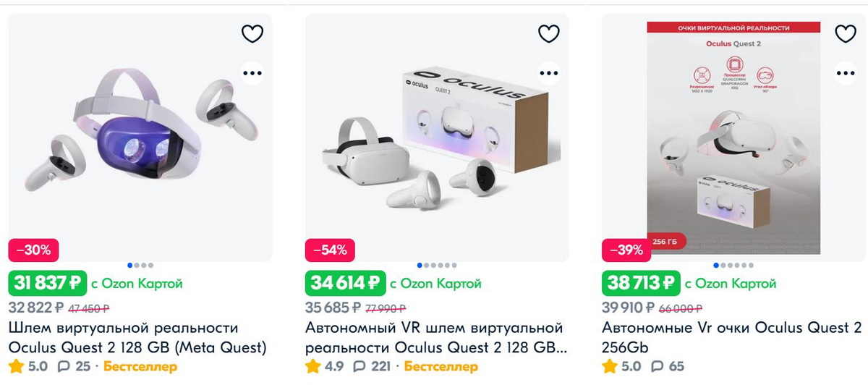This screenshot has height=385, width=868.
Task: Open 25 reviews comment icon
Action: coord(64,366)
